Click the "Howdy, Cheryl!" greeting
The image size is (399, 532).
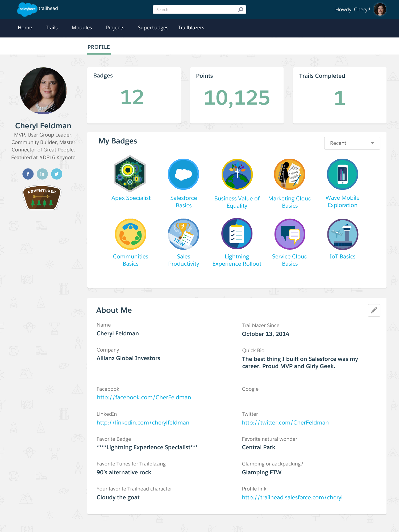tap(353, 10)
